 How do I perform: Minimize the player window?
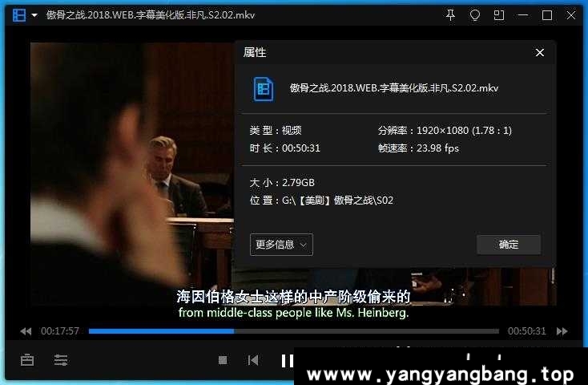click(523, 15)
